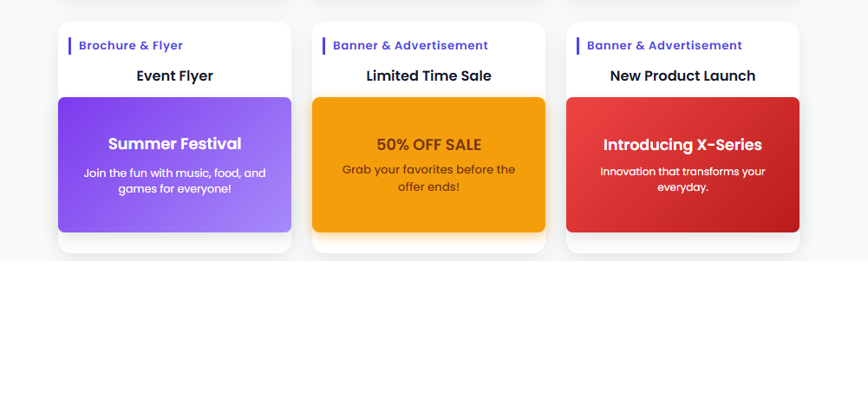Open the red X-Series template preview
Image resolution: width=868 pixels, height=399 pixels.
coord(682,213)
